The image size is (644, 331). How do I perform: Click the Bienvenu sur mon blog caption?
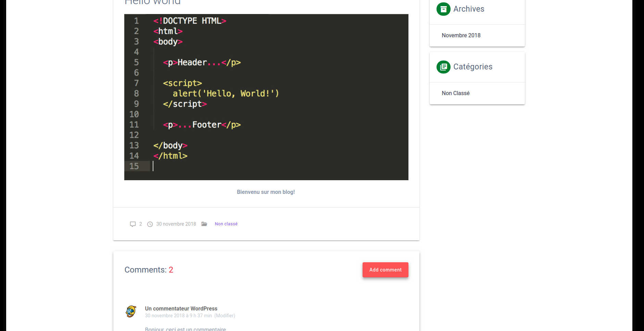point(266,192)
